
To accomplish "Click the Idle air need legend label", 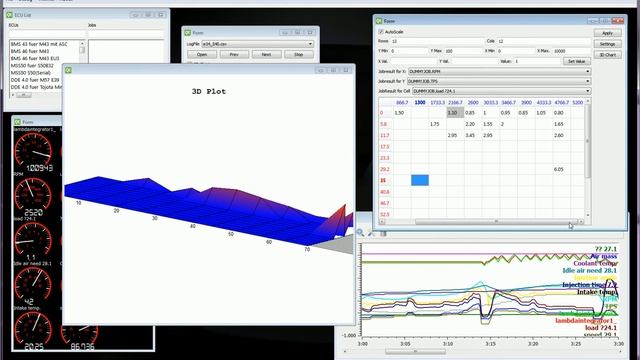I will tap(589, 271).
